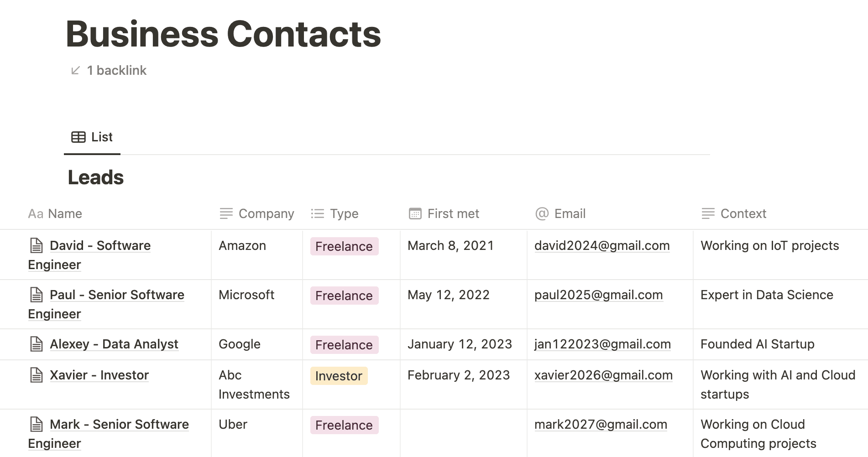Click the List table view icon
The height and width of the screenshot is (457, 868).
point(78,137)
